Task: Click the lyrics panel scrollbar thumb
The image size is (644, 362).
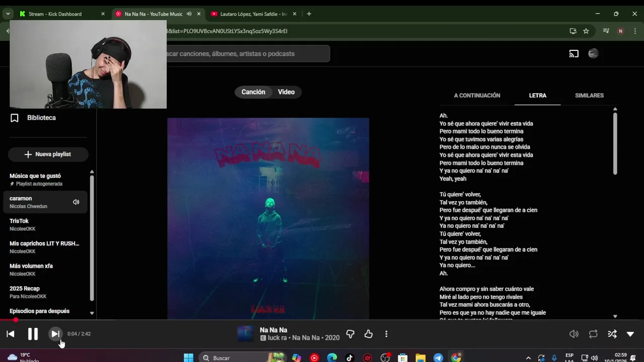Action: (615, 143)
